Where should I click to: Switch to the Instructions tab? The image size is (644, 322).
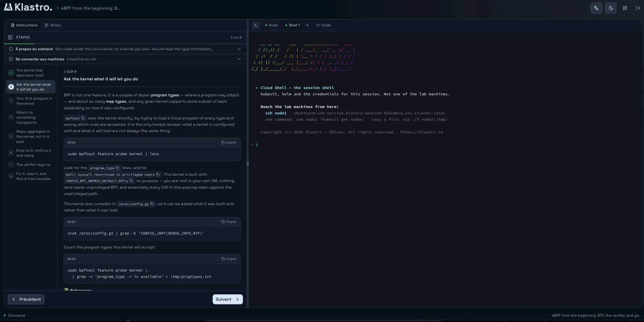coord(24,25)
